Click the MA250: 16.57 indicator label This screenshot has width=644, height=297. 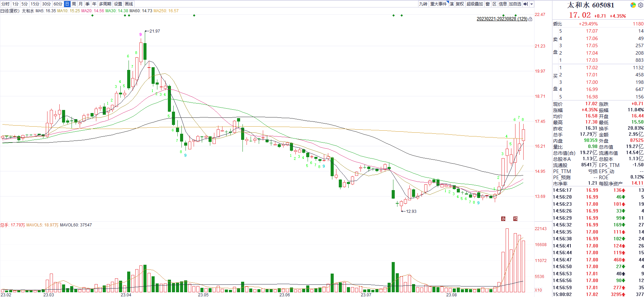click(x=166, y=11)
